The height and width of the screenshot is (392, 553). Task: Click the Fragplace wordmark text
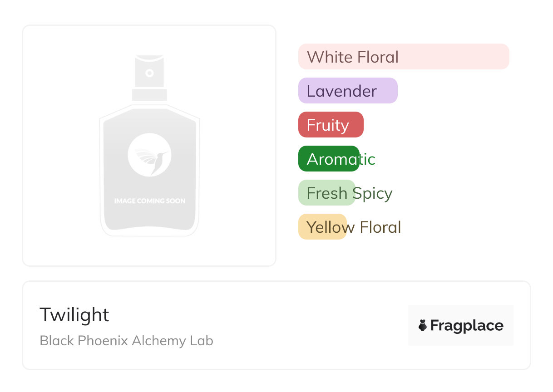point(467,325)
